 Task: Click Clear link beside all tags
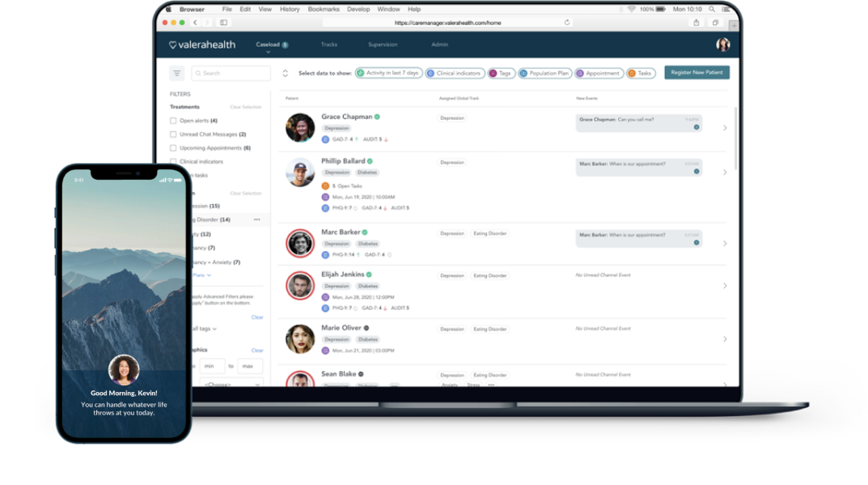coord(257,317)
